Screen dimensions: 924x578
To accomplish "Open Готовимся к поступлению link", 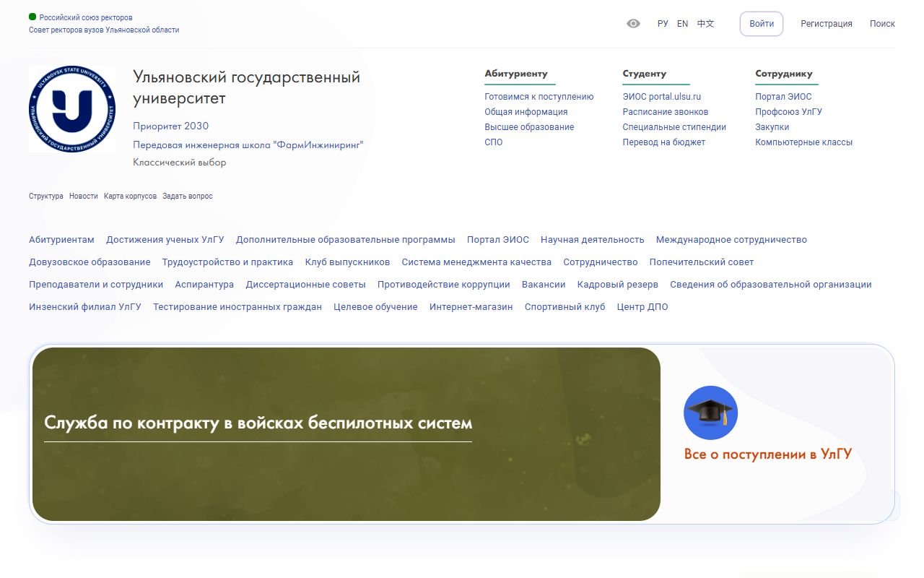I will coord(539,97).
